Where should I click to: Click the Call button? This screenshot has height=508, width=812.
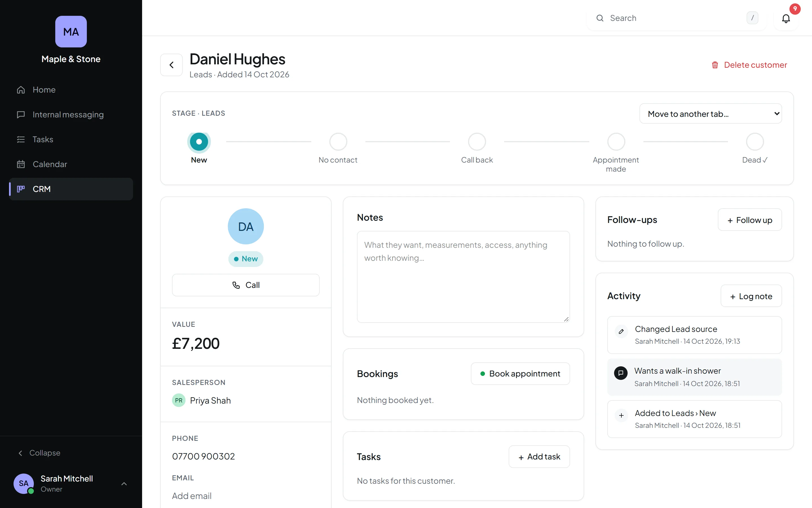coord(246,285)
